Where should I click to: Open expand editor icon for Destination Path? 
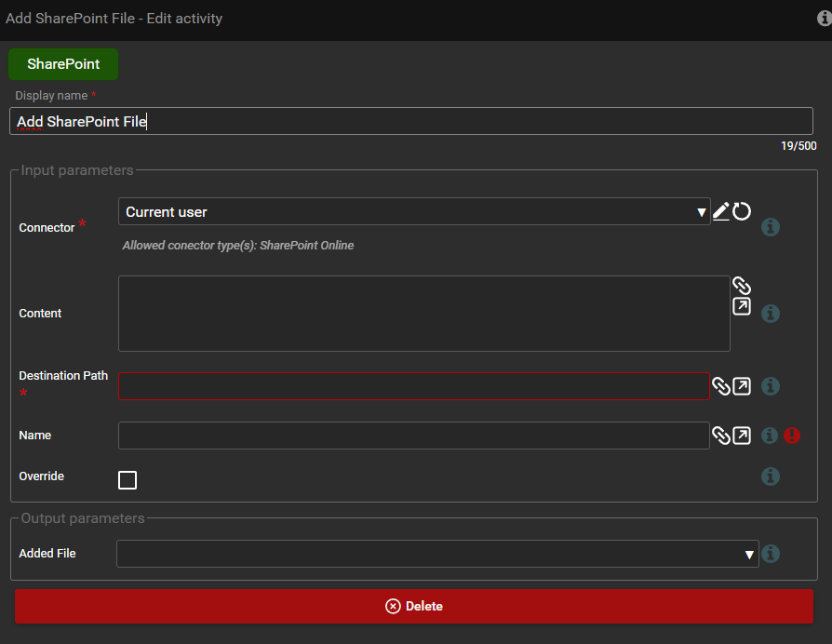tap(742, 386)
